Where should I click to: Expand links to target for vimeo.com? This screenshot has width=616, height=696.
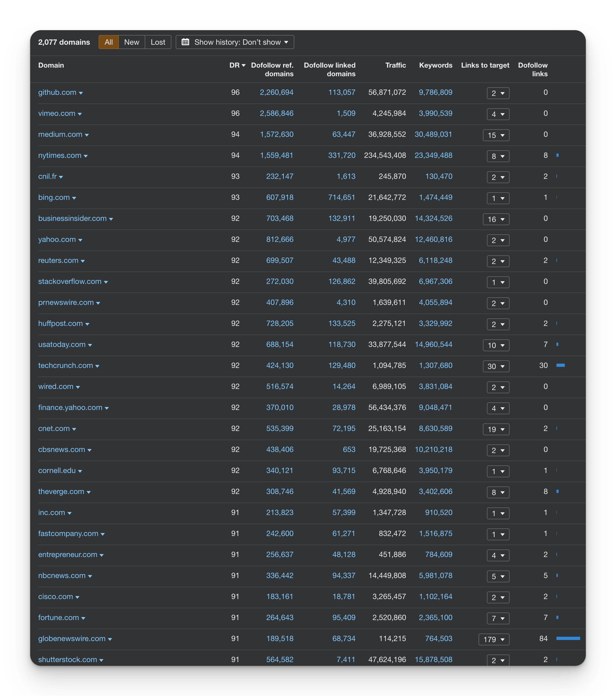(498, 114)
